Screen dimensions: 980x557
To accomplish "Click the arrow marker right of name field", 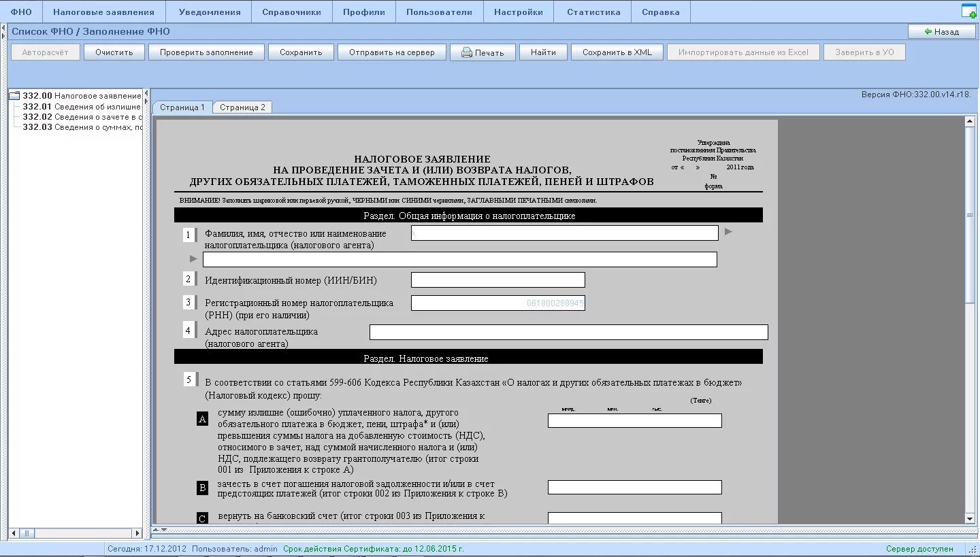I will point(728,232).
